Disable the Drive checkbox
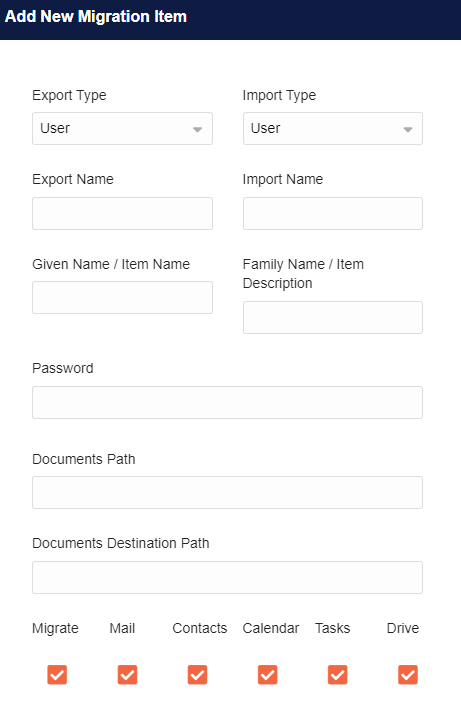The image size is (461, 701). (408, 675)
